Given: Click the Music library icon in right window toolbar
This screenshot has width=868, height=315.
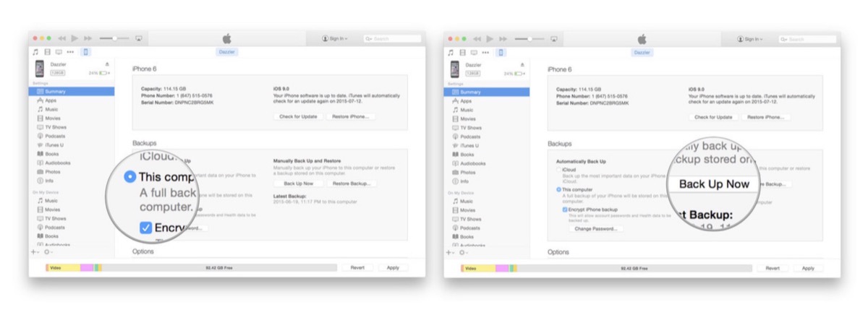Looking at the screenshot, I should [x=451, y=52].
